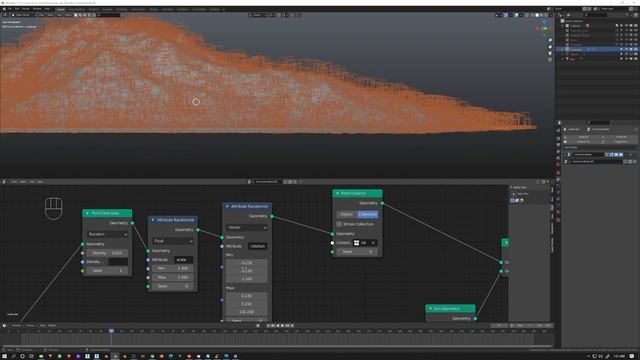Viewport: 640px width, 360px height.
Task: Open File Explorer from the taskbar
Action: coord(41,356)
